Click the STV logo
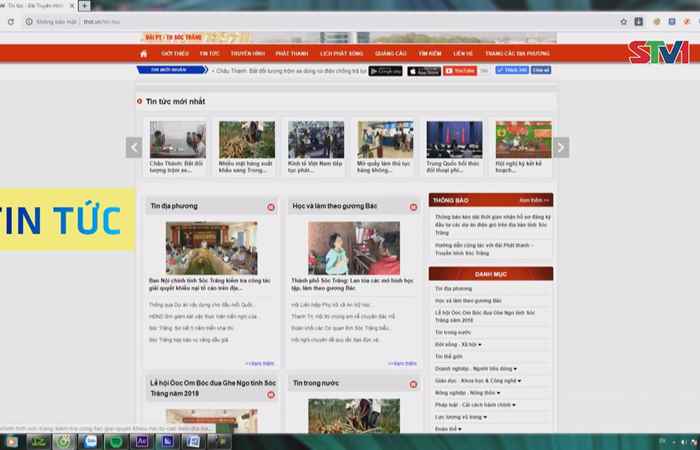700x450 pixels. [x=658, y=53]
